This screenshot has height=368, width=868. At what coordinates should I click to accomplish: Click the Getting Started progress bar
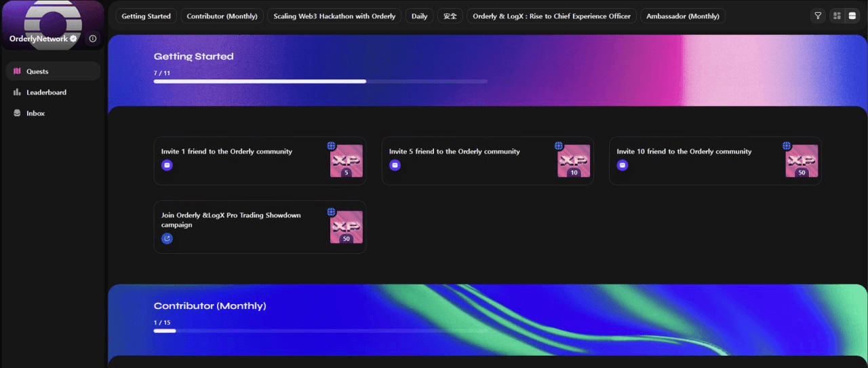tap(320, 81)
